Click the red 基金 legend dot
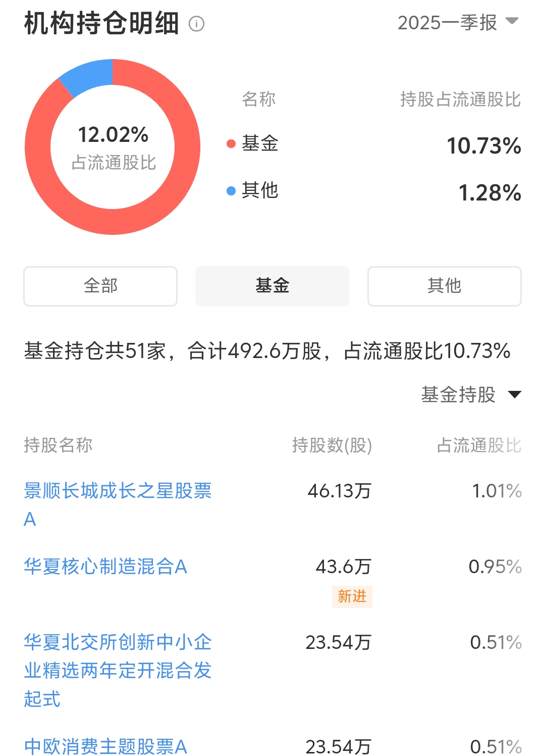 tap(231, 144)
